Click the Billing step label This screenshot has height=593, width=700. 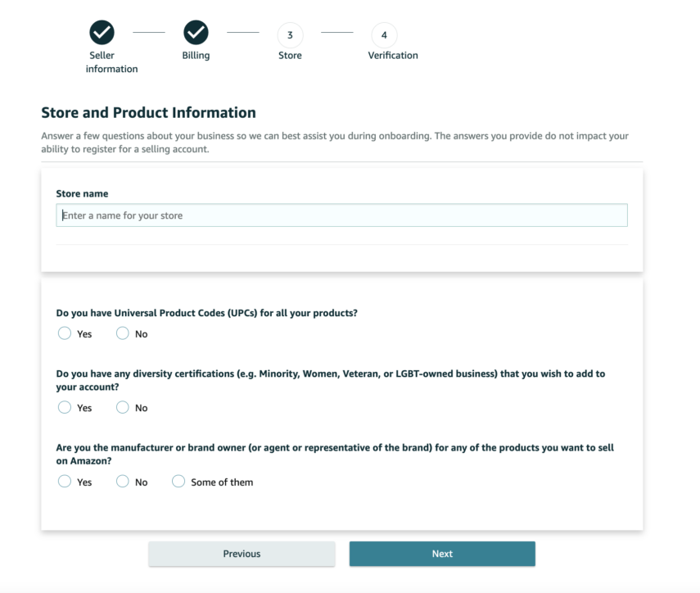[x=196, y=56]
